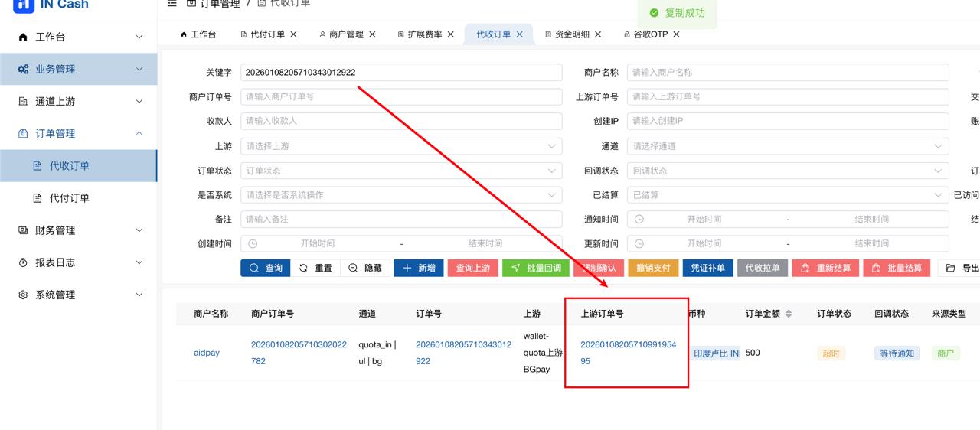Viewport: 980px width, 430px height.
Task: Click the clock icon in 创建时间 field
Action: (253, 244)
